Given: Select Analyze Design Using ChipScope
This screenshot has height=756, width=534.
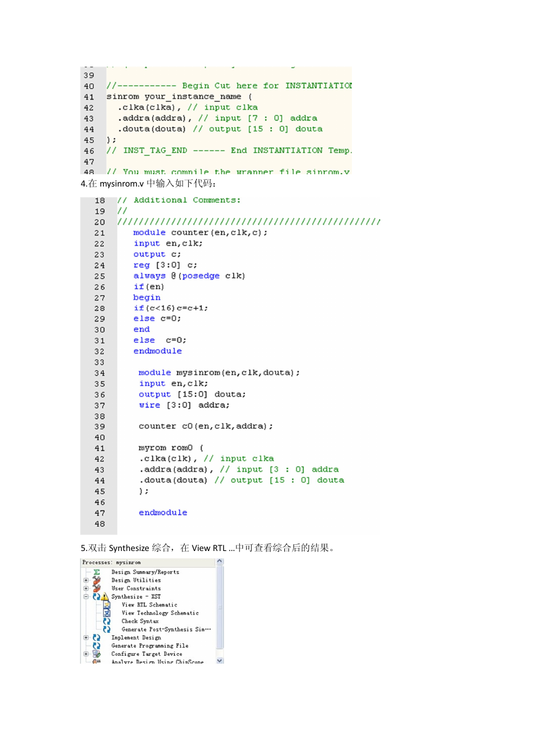Looking at the screenshot, I should click(x=157, y=662).
